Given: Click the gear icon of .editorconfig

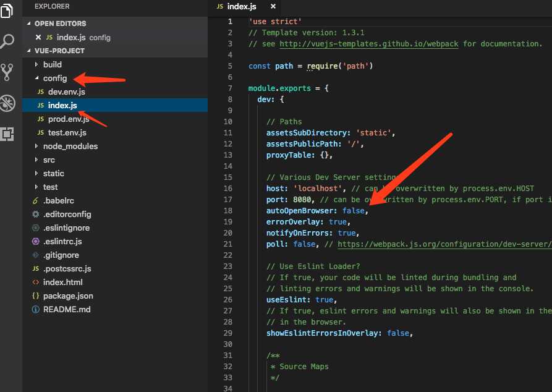Looking at the screenshot, I should pyautogui.click(x=36, y=214).
